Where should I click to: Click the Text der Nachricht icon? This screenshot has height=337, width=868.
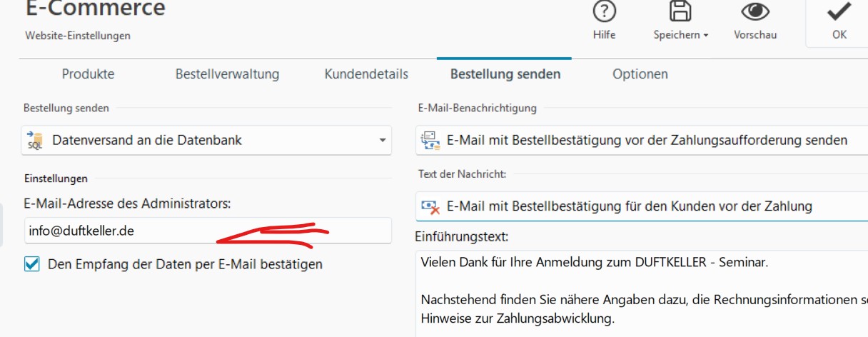[430, 206]
